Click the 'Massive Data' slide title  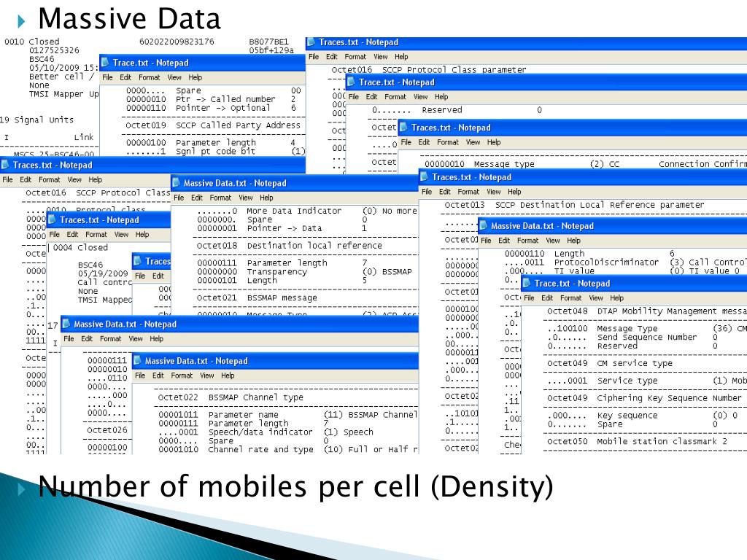(128, 17)
